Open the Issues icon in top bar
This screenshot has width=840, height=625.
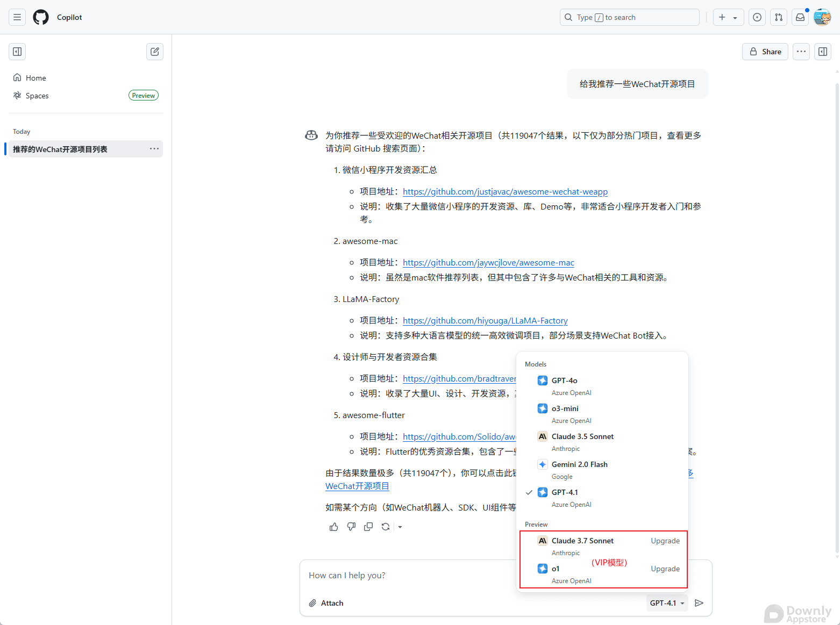click(x=757, y=17)
